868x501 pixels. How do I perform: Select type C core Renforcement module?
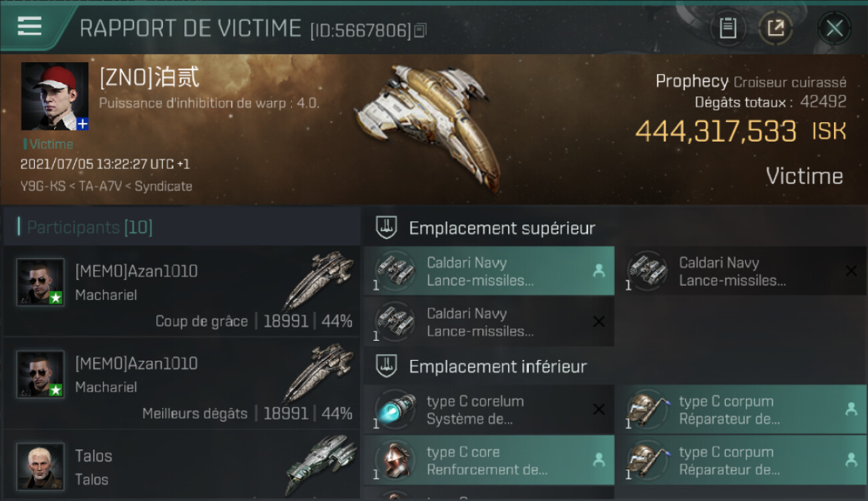[x=489, y=460]
